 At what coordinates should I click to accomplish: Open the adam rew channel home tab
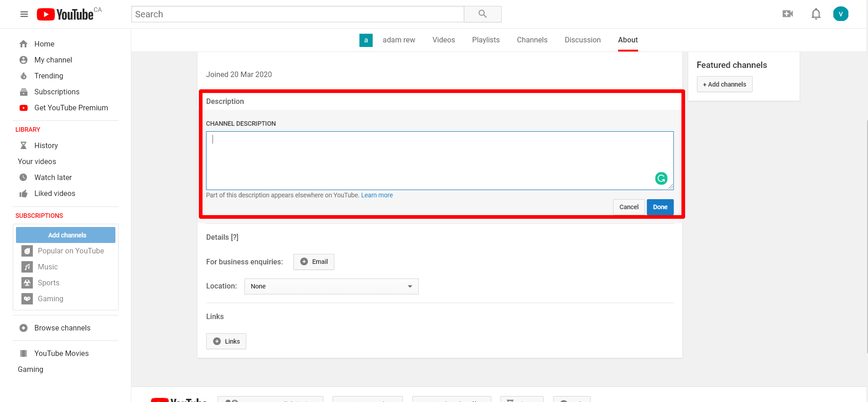click(399, 40)
